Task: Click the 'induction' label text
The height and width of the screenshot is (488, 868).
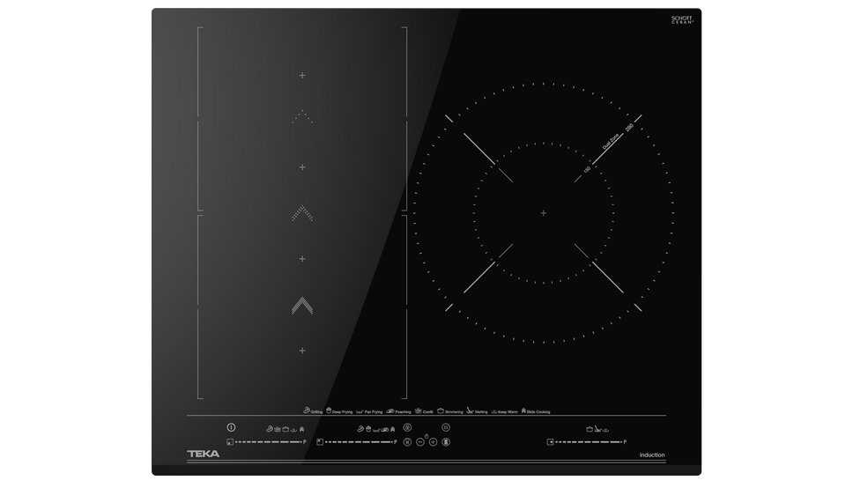Action: point(652,455)
